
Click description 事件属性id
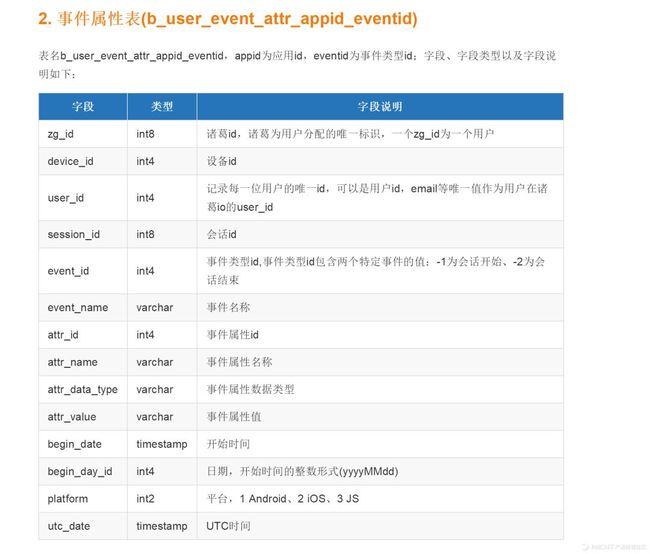pos(233,335)
